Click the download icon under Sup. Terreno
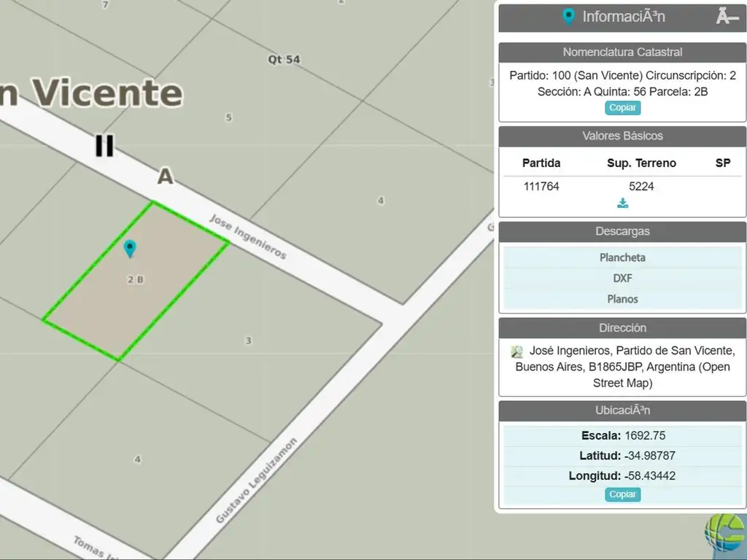Viewport: 747px width, 560px height. [622, 203]
